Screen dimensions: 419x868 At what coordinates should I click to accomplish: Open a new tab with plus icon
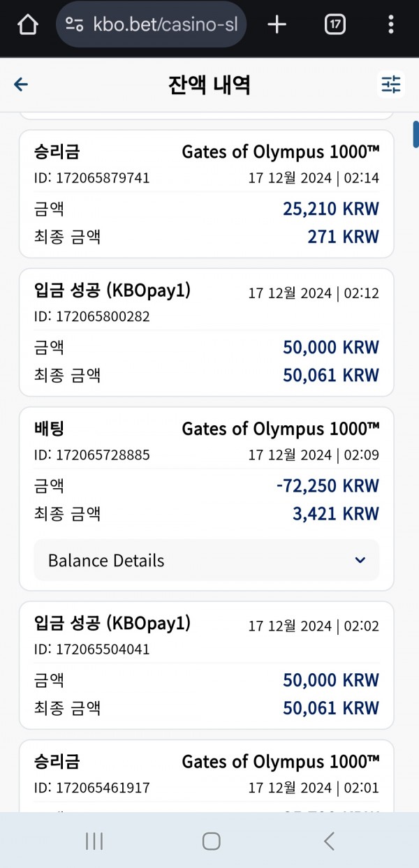click(x=277, y=24)
